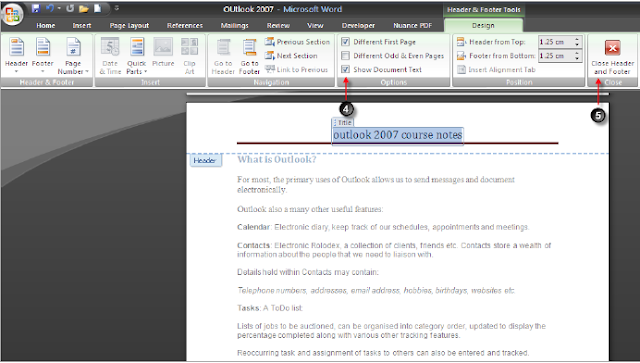The height and width of the screenshot is (363, 640).
Task: Click Insert Alignment Tab
Action: 496,70
